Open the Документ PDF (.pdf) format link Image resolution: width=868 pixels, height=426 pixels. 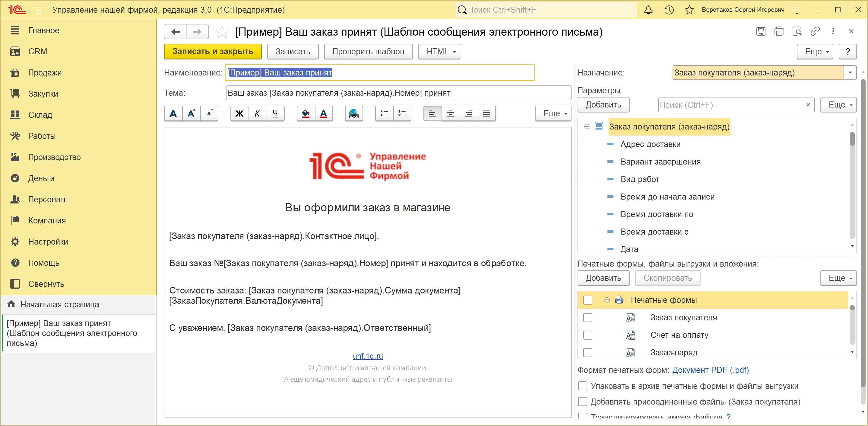click(x=711, y=370)
